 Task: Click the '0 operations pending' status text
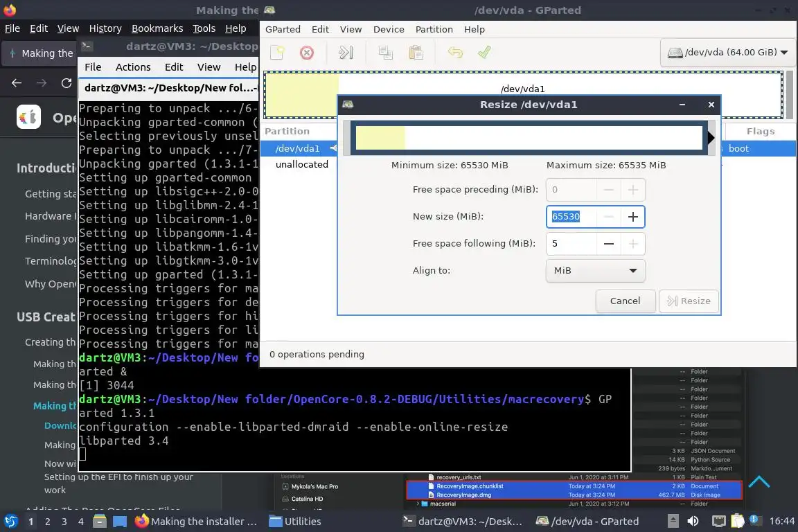[x=317, y=355]
